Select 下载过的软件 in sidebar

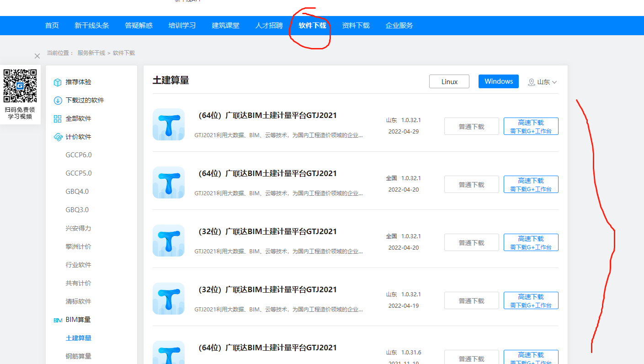[85, 101]
